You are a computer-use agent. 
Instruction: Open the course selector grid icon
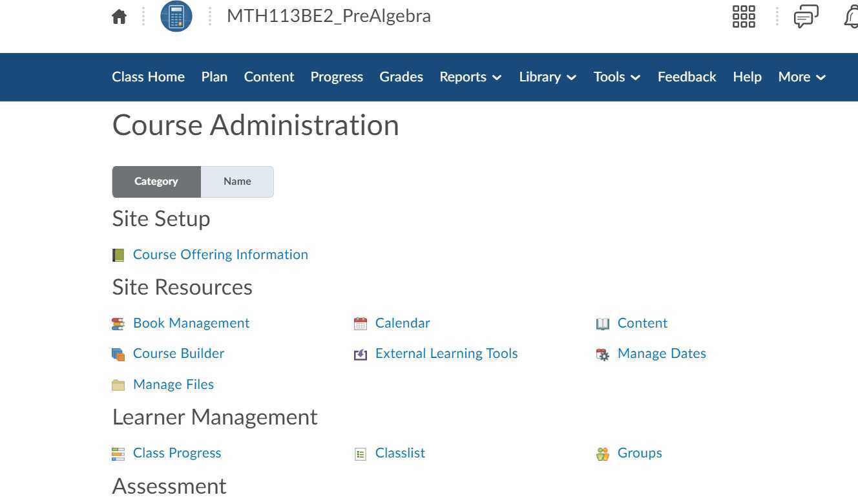click(744, 17)
